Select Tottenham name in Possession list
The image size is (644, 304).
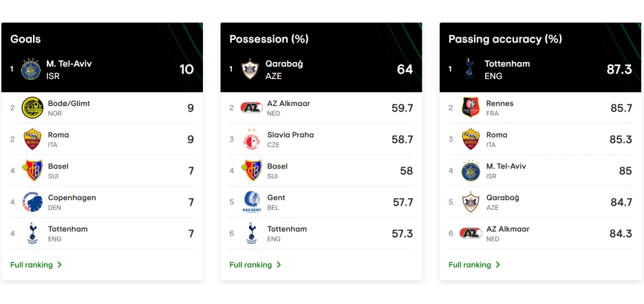pyautogui.click(x=287, y=229)
